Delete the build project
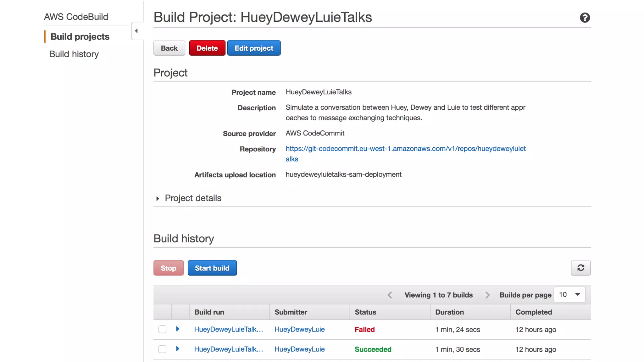Viewport: 644px width, 362px height. (x=207, y=48)
